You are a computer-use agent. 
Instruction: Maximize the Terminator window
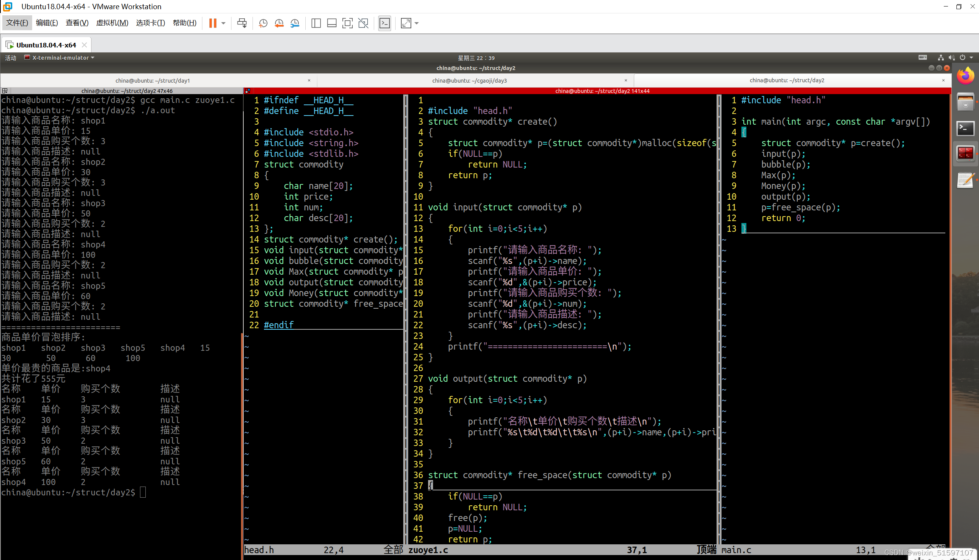point(939,68)
